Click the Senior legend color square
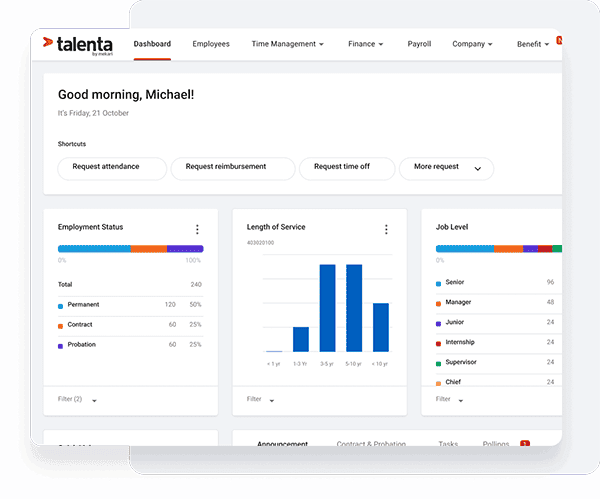Image resolution: width=600 pixels, height=500 pixels. coord(439,284)
